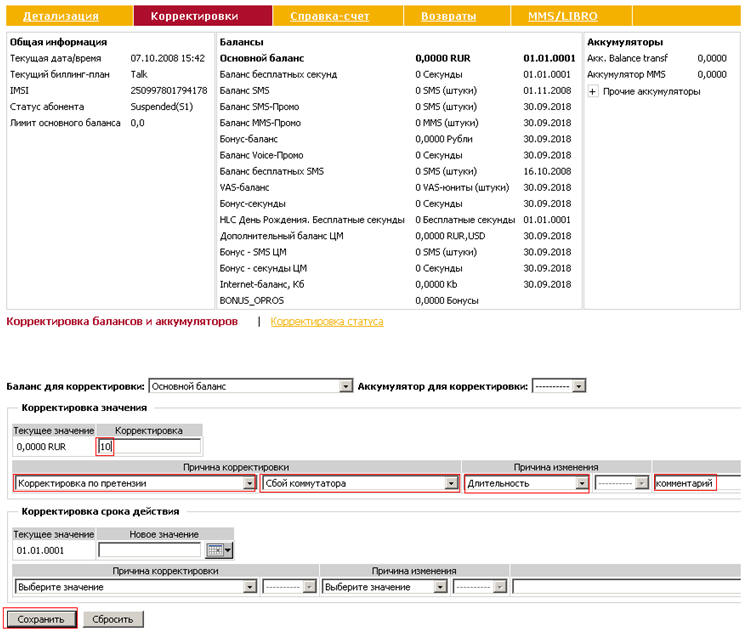
Task: Click HLC День Рождения row label
Action: [312, 220]
